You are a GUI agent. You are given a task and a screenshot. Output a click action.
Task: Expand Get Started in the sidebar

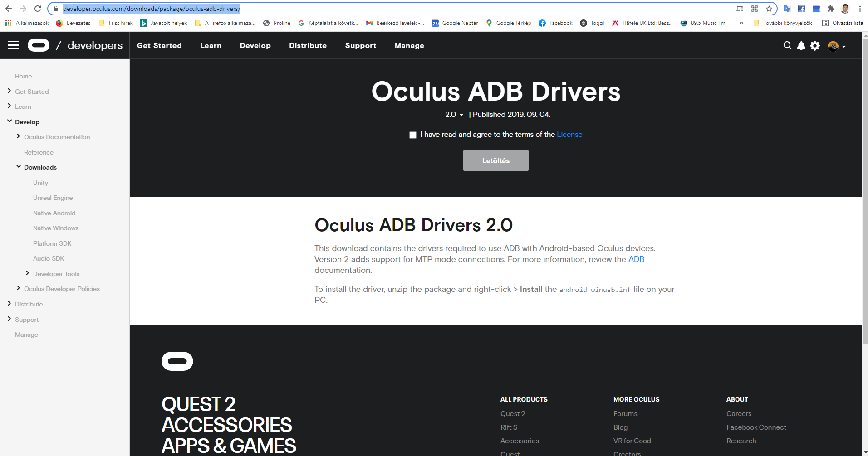click(x=10, y=91)
